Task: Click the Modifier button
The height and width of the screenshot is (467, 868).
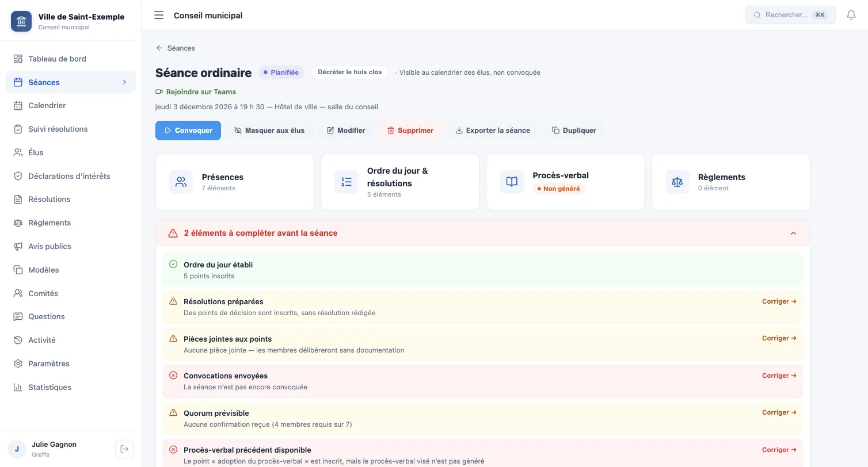Action: point(346,131)
